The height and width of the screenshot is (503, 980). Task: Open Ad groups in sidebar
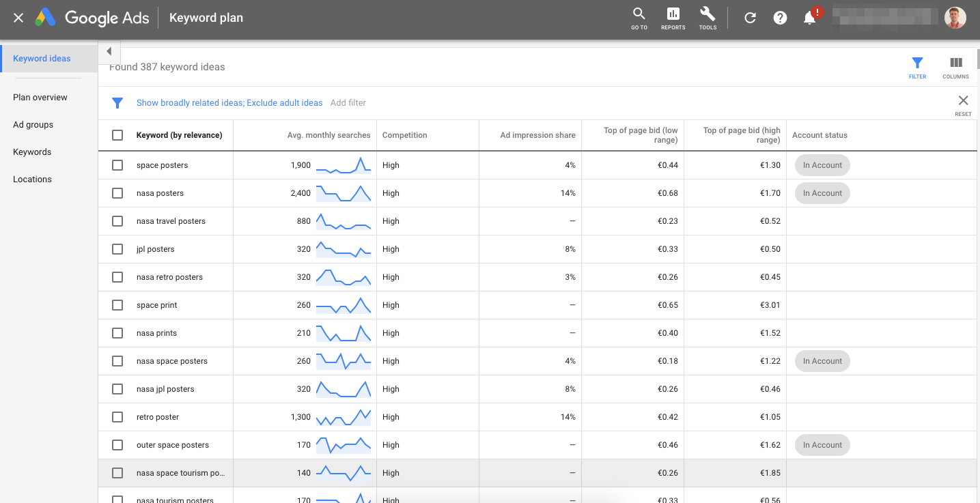33,125
